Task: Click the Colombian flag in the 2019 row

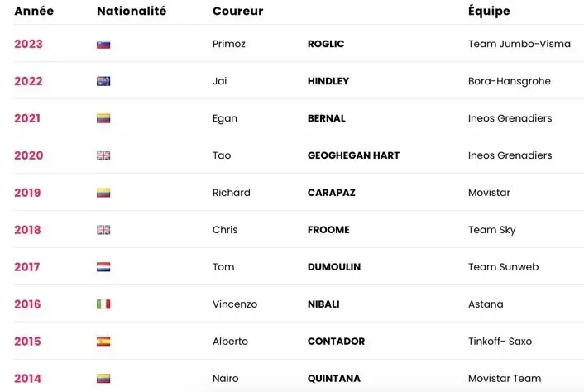Action: tap(103, 193)
